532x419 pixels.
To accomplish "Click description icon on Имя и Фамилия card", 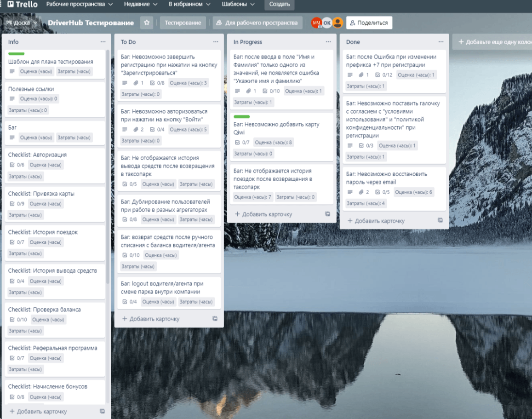I will (x=238, y=91).
